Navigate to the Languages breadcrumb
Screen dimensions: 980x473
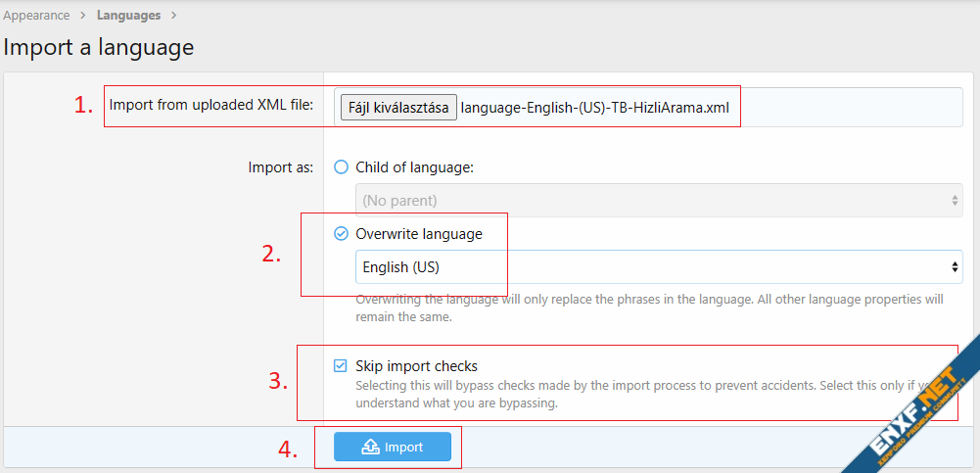point(128,16)
